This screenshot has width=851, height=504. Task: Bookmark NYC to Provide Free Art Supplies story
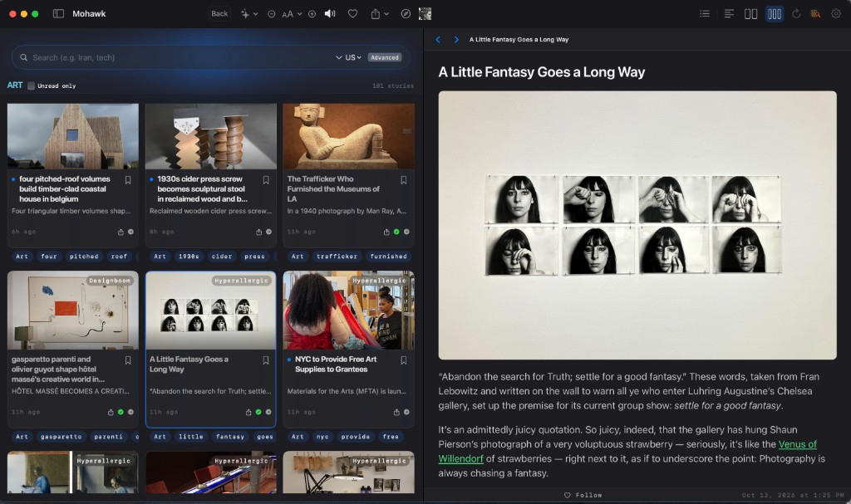404,360
